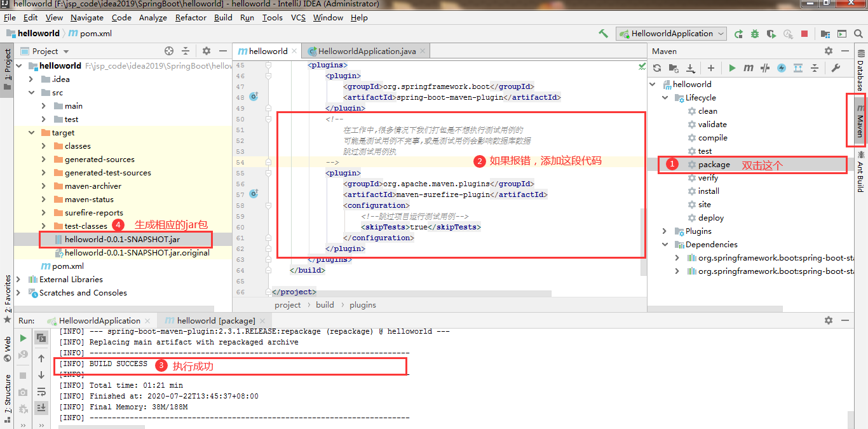The width and height of the screenshot is (868, 429).
Task: Select the helloworld [package] run tab
Action: (216, 321)
